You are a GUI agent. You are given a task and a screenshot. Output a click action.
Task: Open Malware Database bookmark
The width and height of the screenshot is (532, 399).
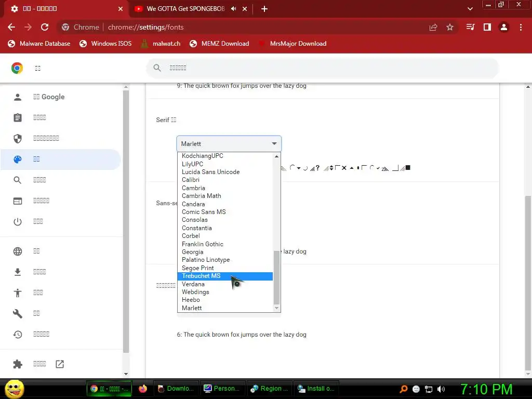coord(39,44)
